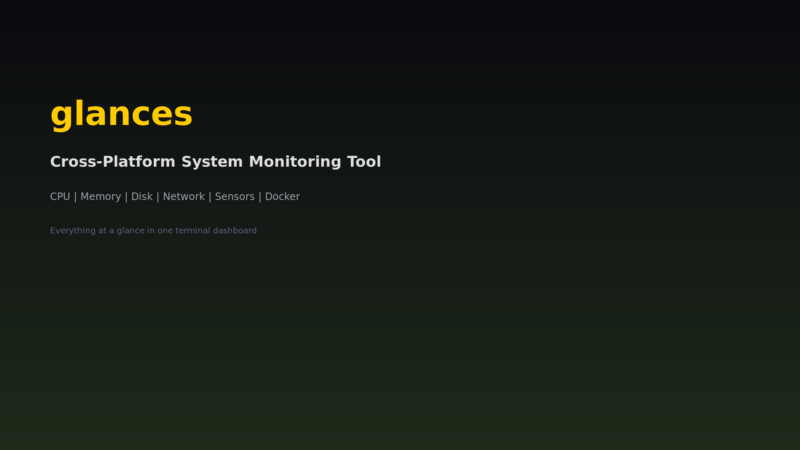Click the yellow "glances" title
This screenshot has height=450, width=800.
121,114
